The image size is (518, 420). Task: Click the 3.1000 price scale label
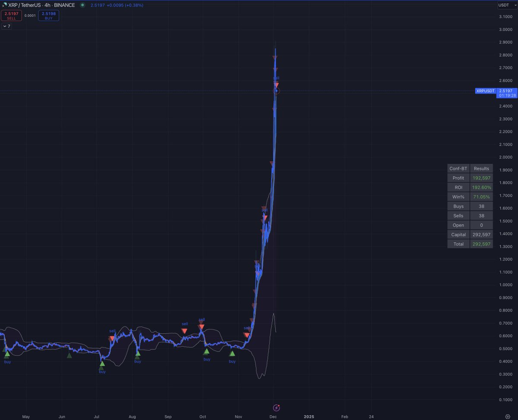pyautogui.click(x=505, y=17)
